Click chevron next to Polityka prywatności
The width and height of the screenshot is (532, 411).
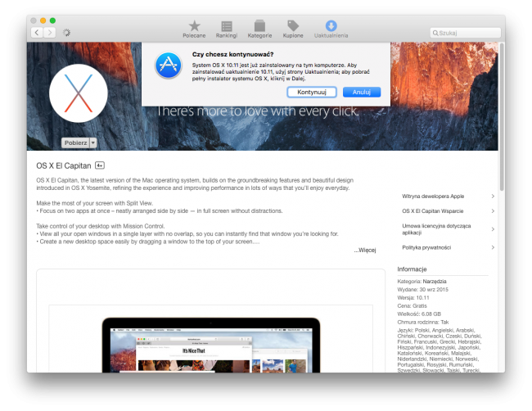click(493, 247)
